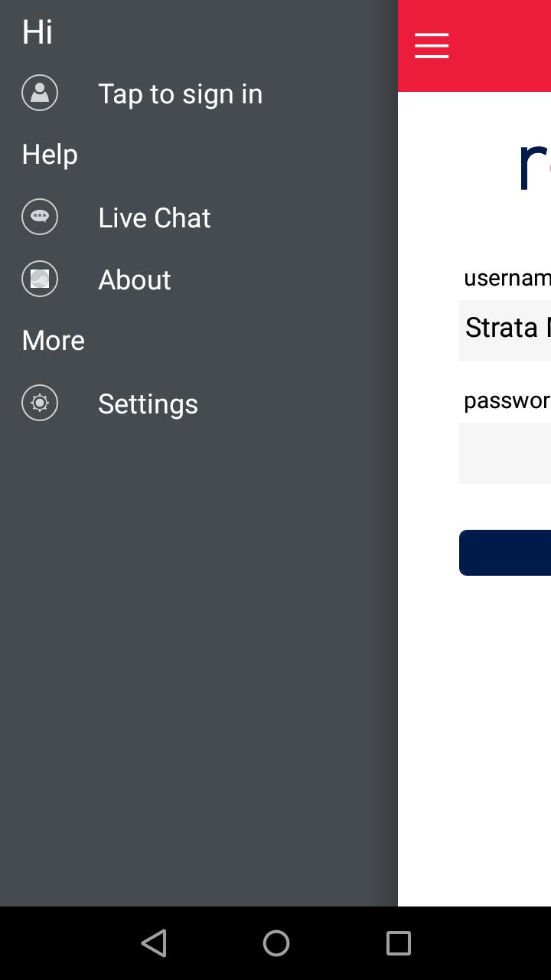
Task: Focus the empty password field
Action: 505,453
